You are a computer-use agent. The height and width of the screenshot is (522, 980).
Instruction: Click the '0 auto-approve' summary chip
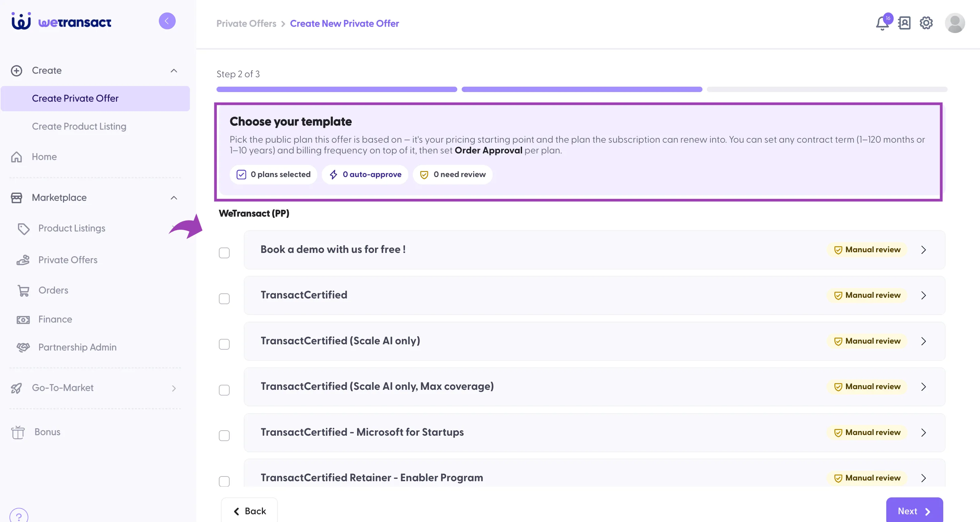coord(365,174)
